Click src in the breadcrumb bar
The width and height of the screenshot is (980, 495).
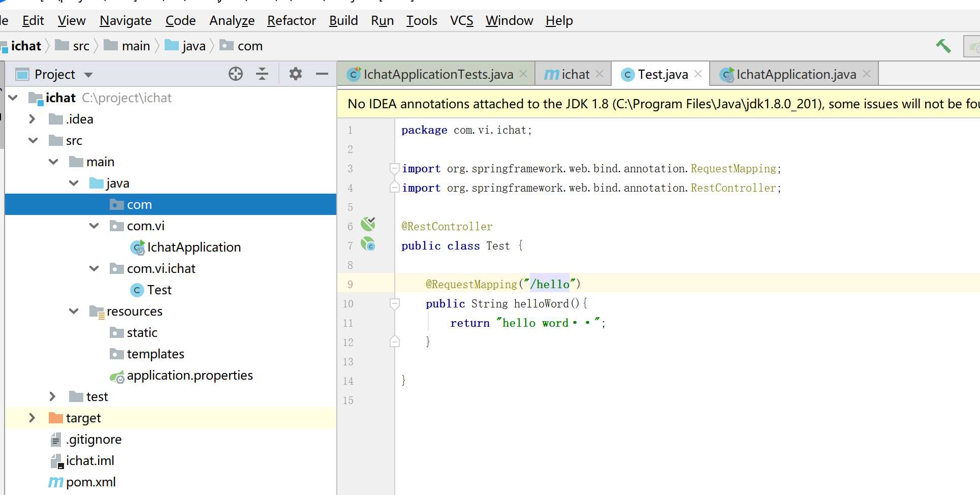tap(72, 46)
